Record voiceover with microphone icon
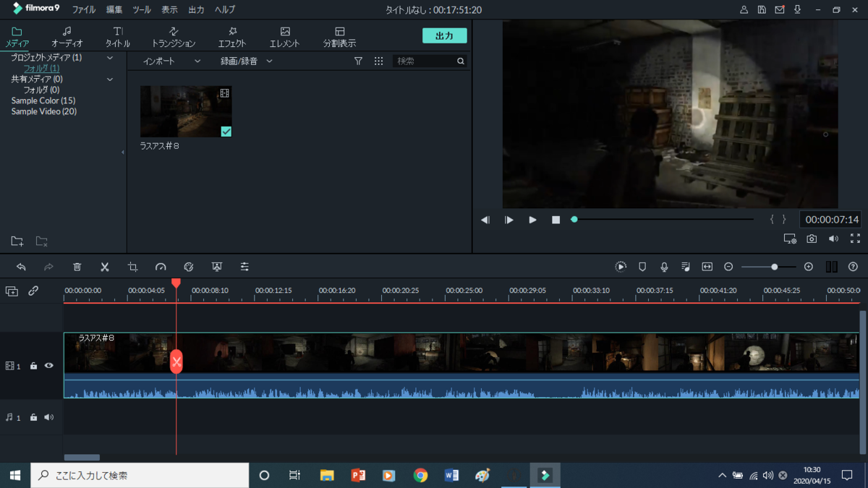 coord(664,267)
